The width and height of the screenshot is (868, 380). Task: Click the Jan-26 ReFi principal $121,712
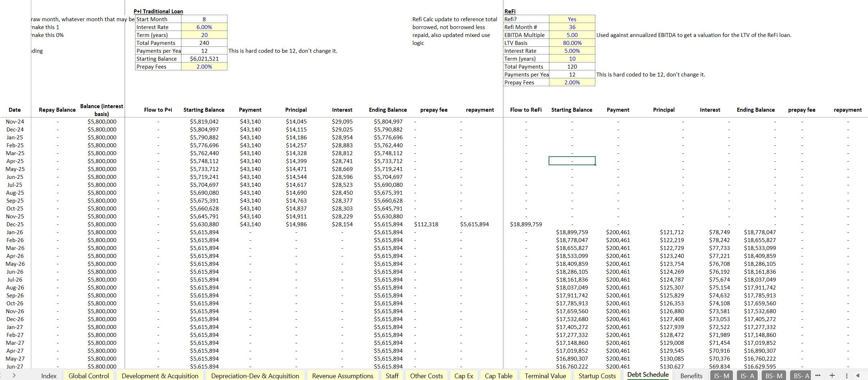[x=671, y=232]
